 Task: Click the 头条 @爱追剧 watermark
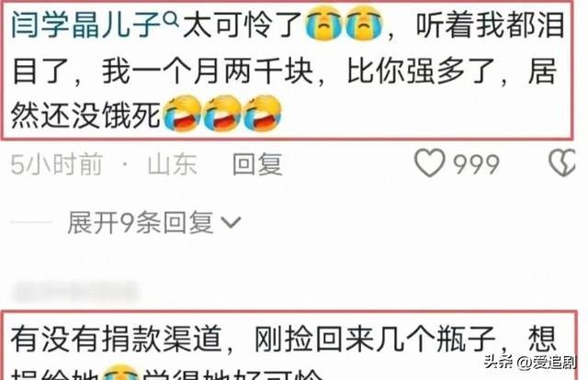(x=529, y=362)
